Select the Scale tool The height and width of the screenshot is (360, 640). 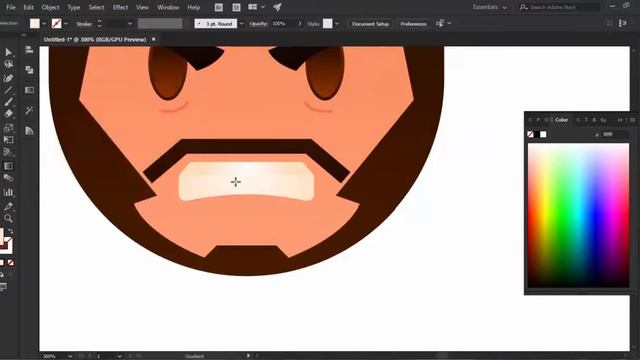[8, 128]
